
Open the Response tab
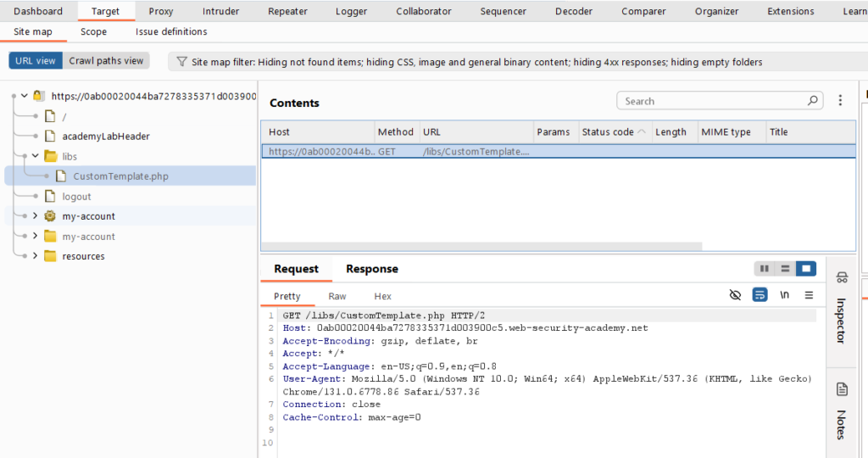[371, 269]
